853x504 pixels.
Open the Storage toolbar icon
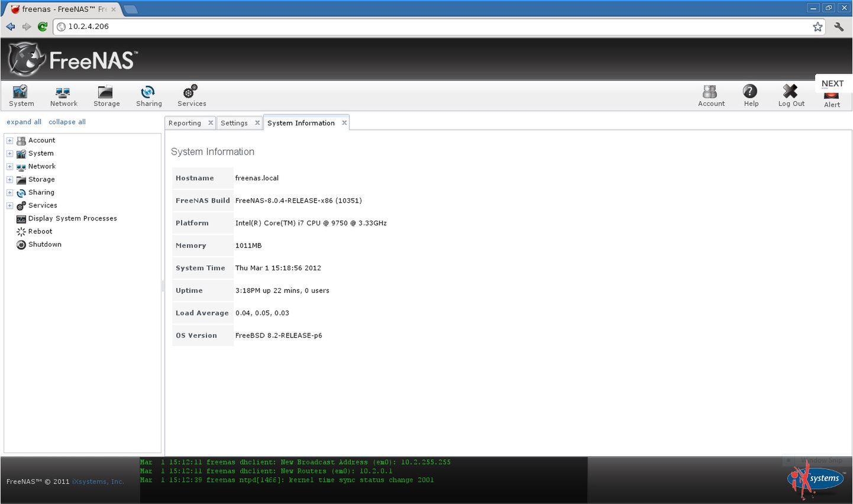(x=106, y=95)
